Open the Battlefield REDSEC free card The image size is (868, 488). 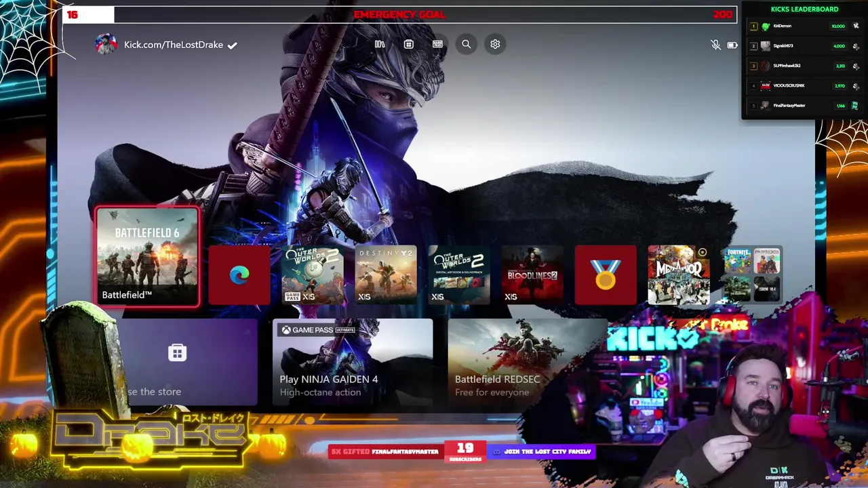[x=527, y=361]
